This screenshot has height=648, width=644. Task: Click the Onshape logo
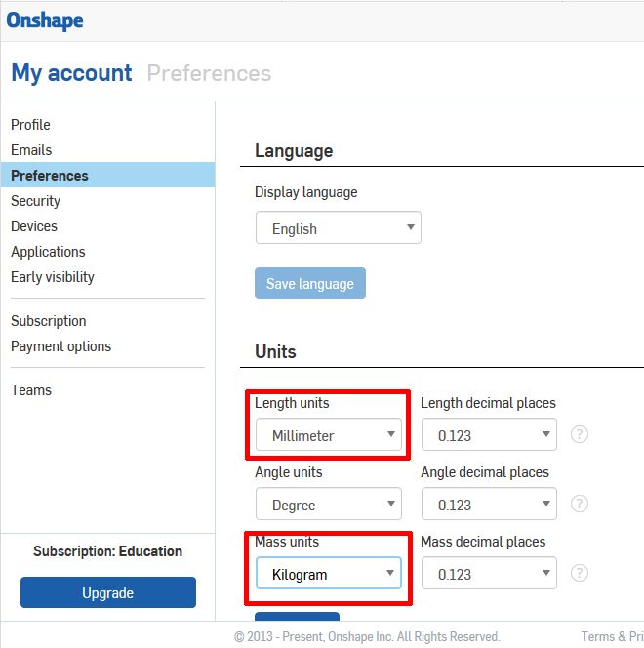[x=45, y=20]
